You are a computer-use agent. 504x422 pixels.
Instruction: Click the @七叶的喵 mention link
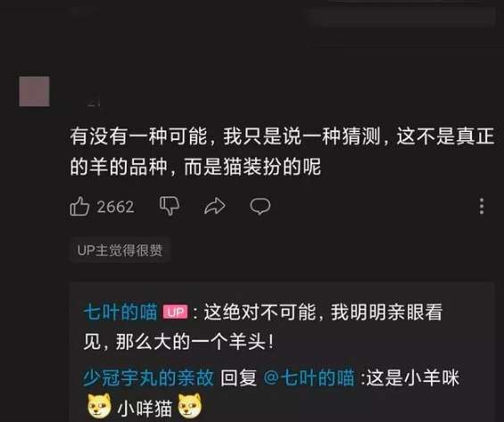tap(309, 377)
